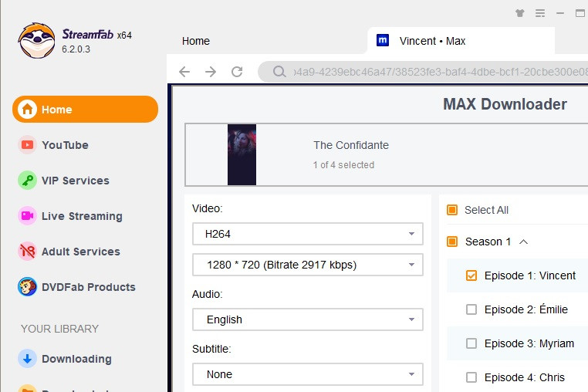Image resolution: width=588 pixels, height=392 pixels.
Task: Click the Downloading arrow icon
Action: (27, 359)
